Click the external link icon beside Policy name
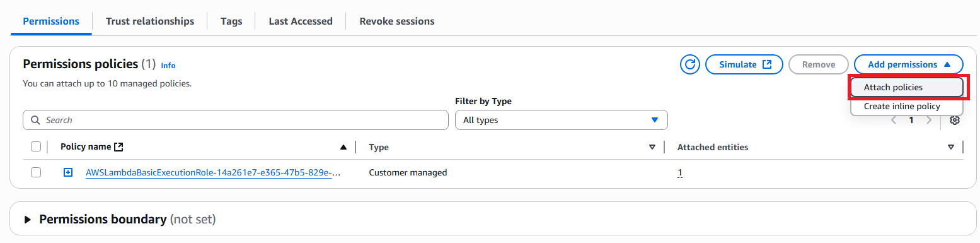 click(x=118, y=147)
